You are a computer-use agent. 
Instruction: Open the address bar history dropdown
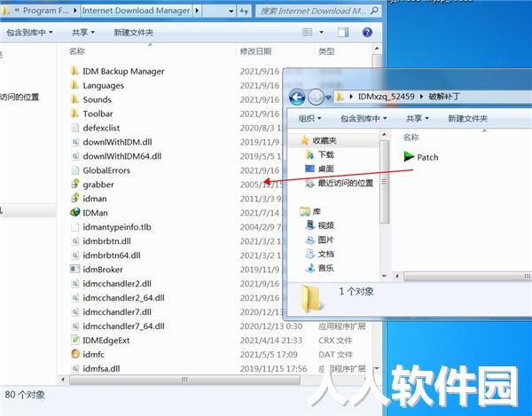[231, 11]
